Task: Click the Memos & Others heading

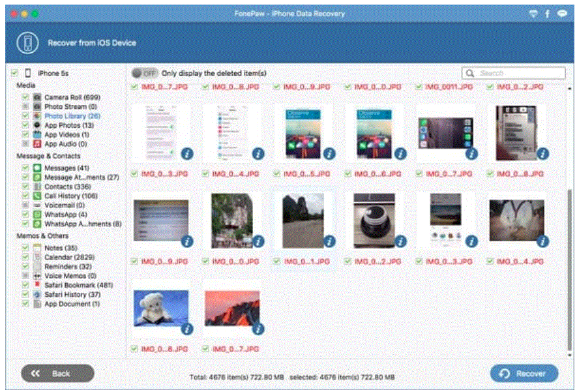Action: coord(42,235)
